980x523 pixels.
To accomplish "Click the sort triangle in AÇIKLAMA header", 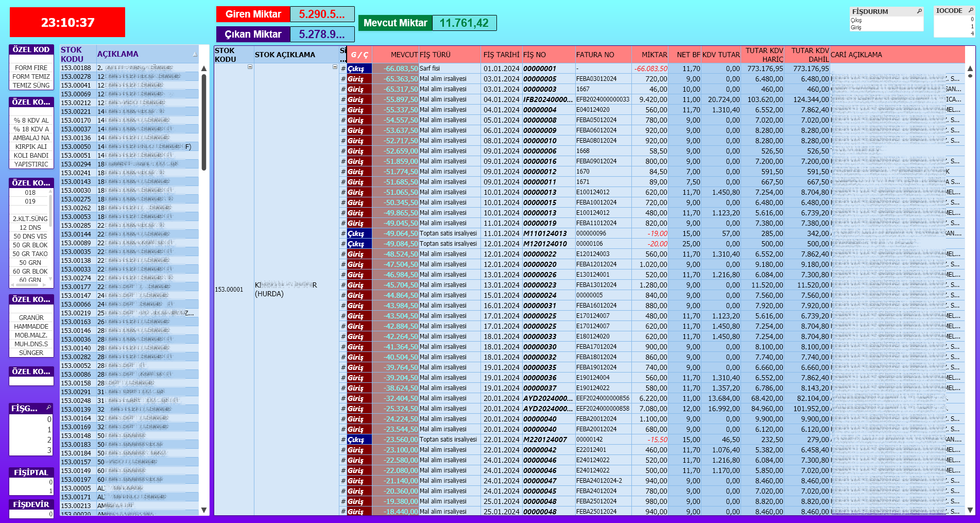I will click(x=195, y=54).
